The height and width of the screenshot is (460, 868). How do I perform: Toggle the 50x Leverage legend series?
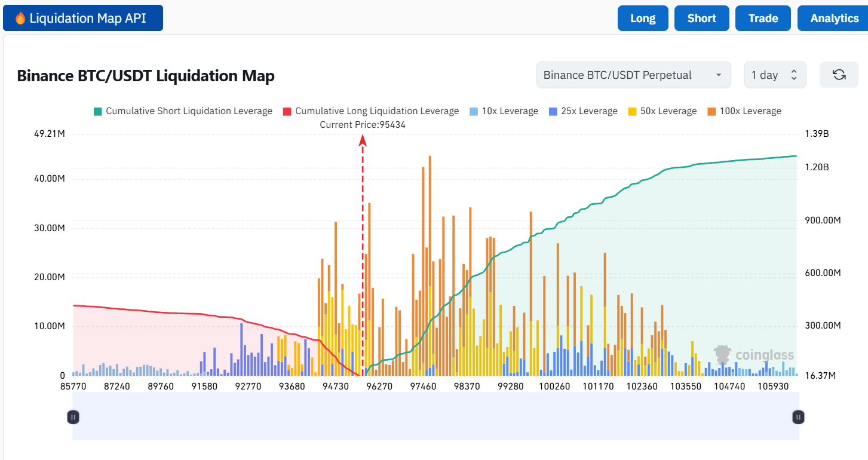[662, 111]
